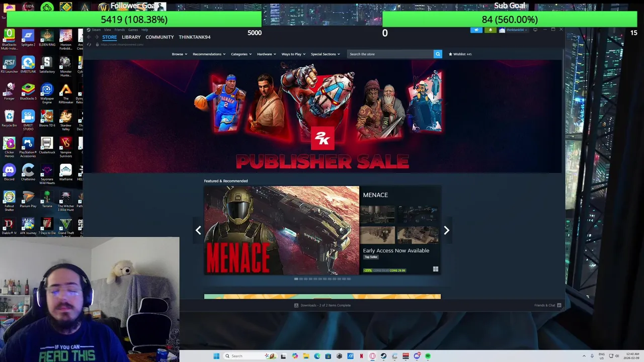Select Chatterino desktop icon
Image resolution: width=644 pixels, height=362 pixels.
click(28, 173)
